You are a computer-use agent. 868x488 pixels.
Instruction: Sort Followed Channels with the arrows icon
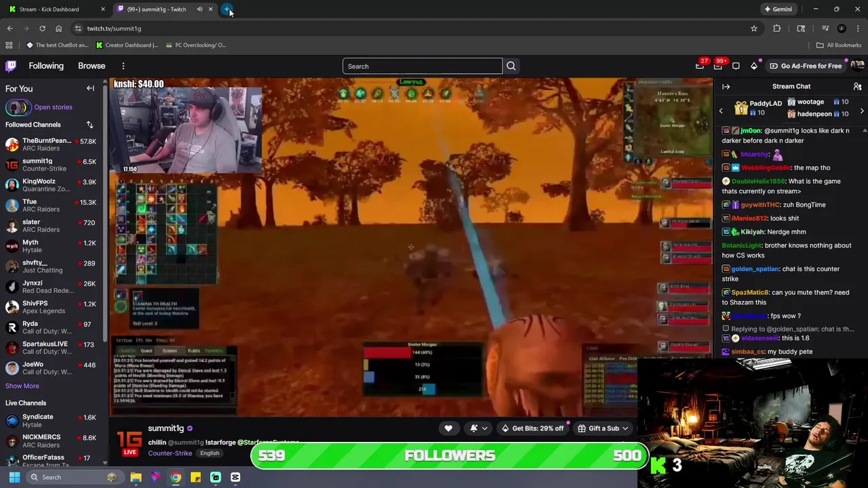point(90,125)
